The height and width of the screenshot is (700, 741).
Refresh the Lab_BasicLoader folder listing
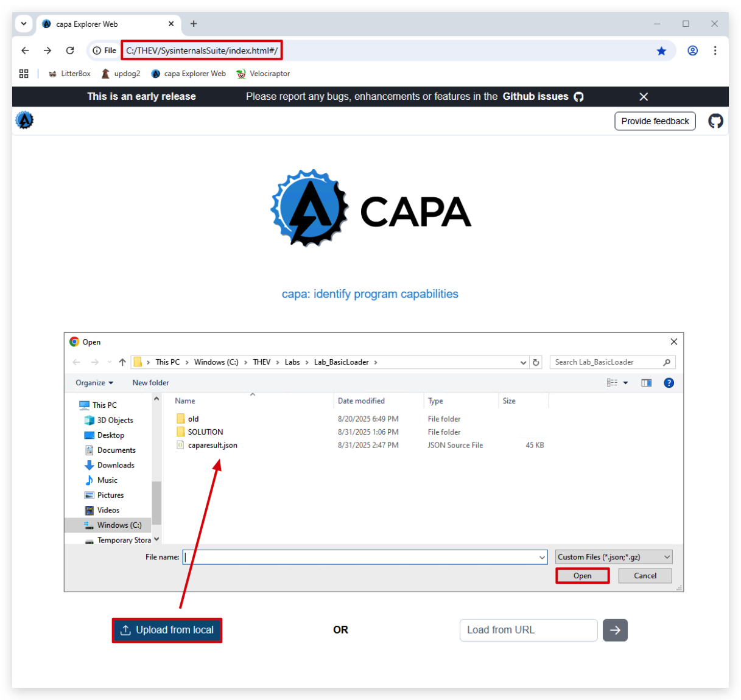point(536,362)
